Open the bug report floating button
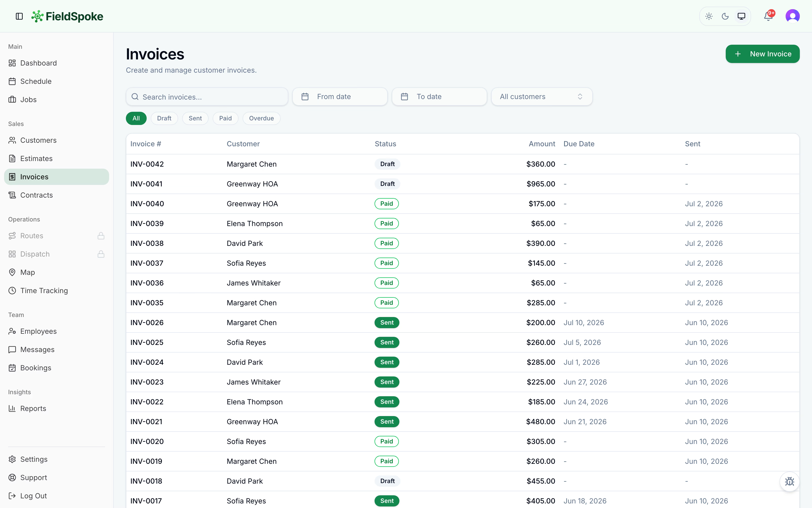The image size is (812, 508). pyautogui.click(x=789, y=481)
